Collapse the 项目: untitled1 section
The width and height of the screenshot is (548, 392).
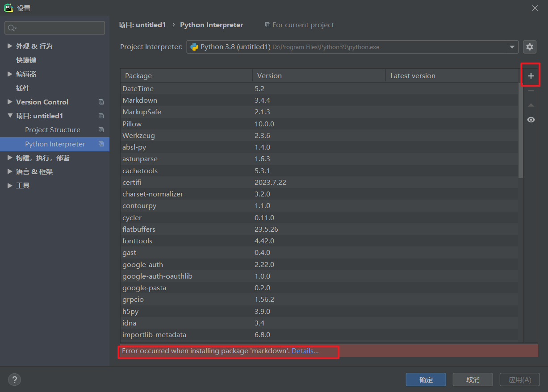point(10,116)
